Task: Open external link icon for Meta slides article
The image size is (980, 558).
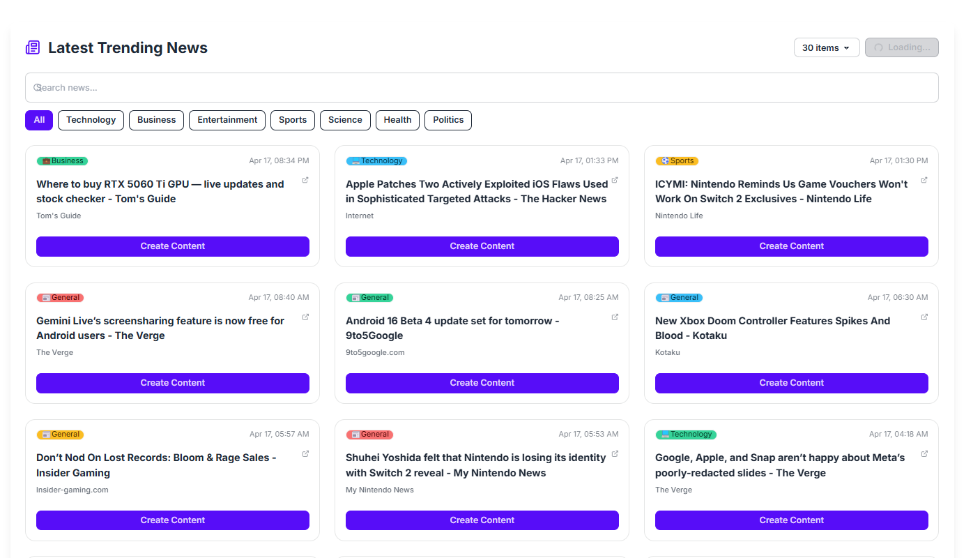Action: (x=924, y=453)
